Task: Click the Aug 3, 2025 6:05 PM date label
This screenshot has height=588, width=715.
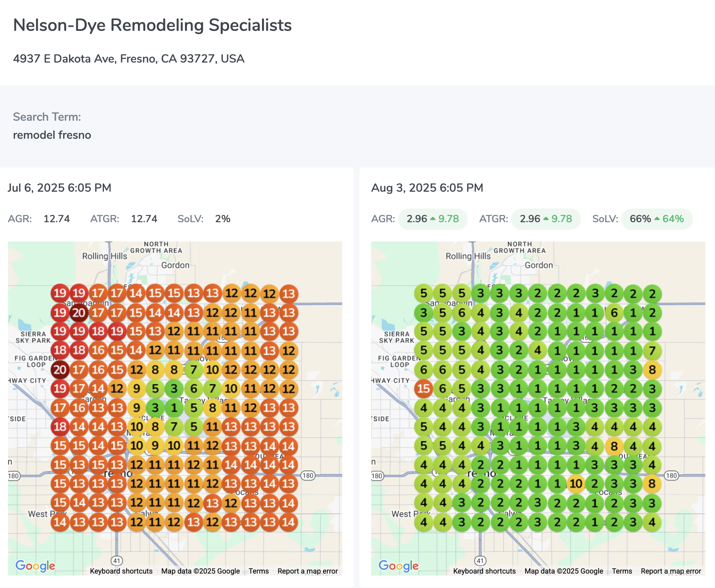Action: click(x=427, y=188)
